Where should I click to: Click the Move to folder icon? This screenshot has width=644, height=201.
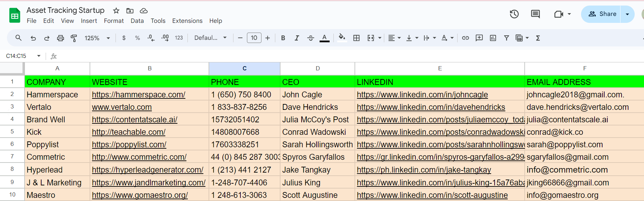click(x=130, y=11)
